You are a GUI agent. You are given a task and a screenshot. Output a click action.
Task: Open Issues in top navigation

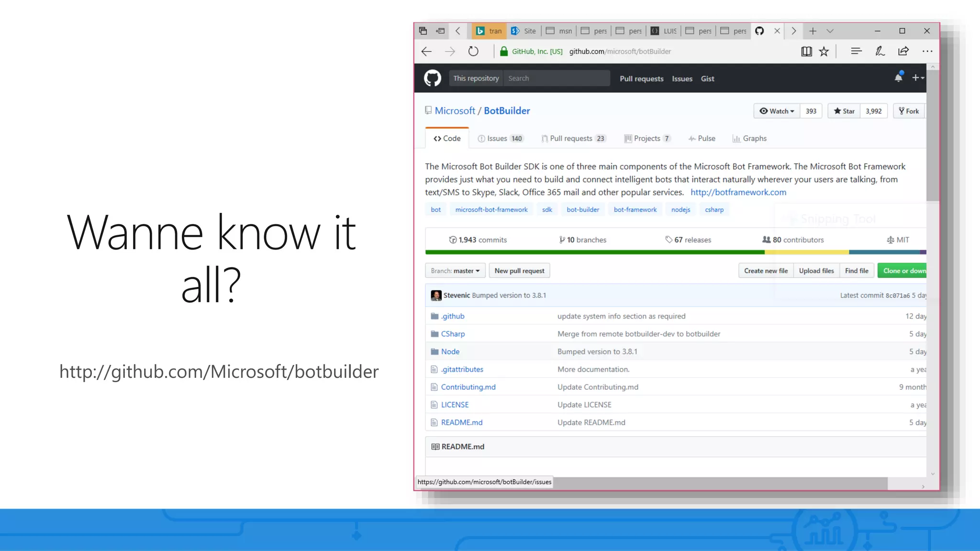tap(682, 79)
